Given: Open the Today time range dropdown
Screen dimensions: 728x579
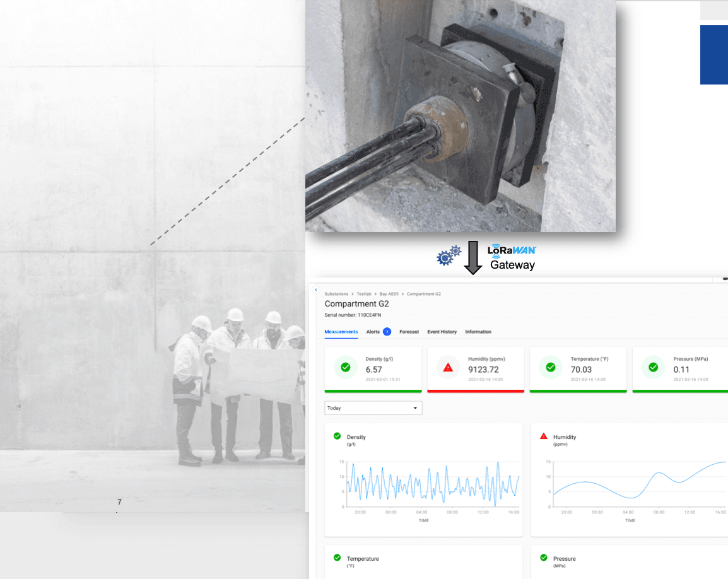Looking at the screenshot, I should [373, 408].
